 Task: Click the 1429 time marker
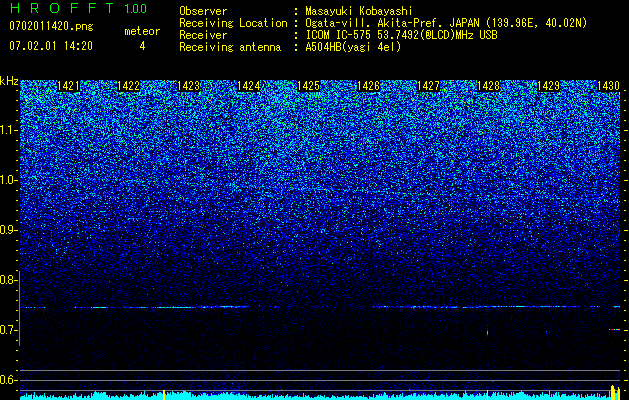pos(548,86)
